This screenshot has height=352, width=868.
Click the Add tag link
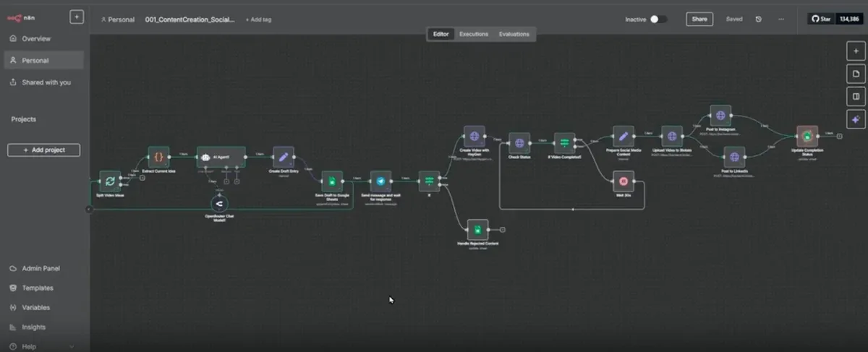tap(258, 20)
